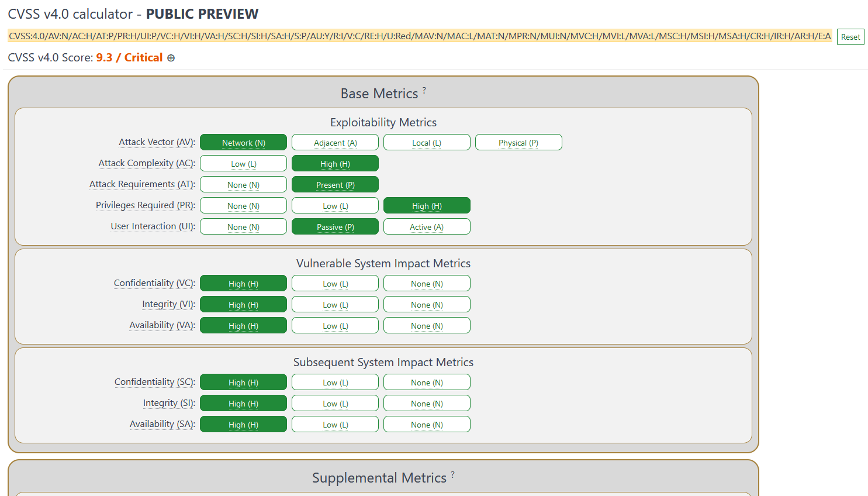Open Base Metrics help question mark
The height and width of the screenshot is (496, 868).
(424, 90)
